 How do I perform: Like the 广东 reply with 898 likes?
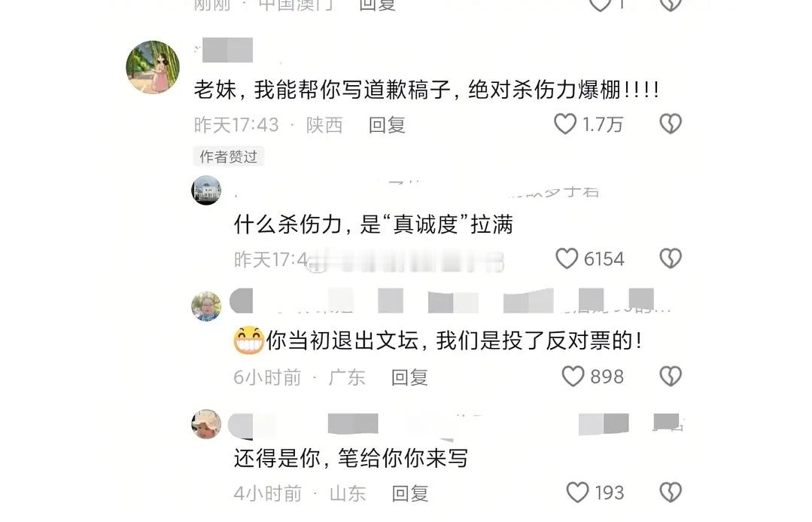(573, 377)
